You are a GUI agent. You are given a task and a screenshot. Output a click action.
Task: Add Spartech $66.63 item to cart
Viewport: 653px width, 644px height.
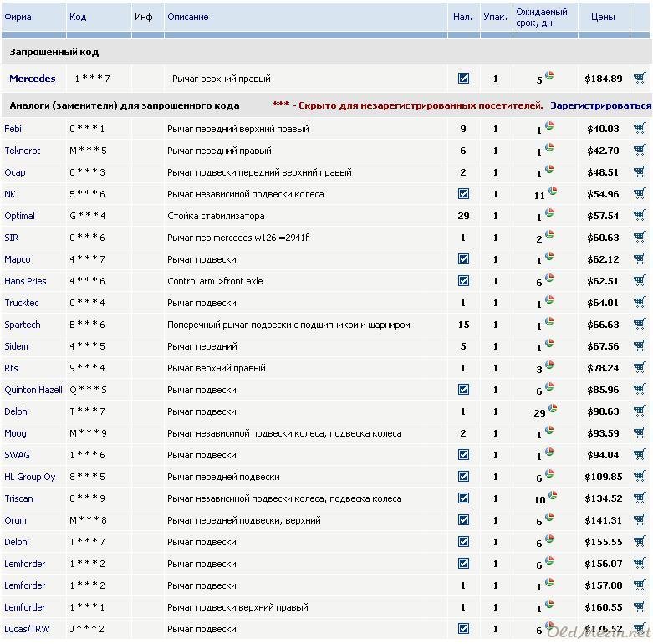point(640,324)
